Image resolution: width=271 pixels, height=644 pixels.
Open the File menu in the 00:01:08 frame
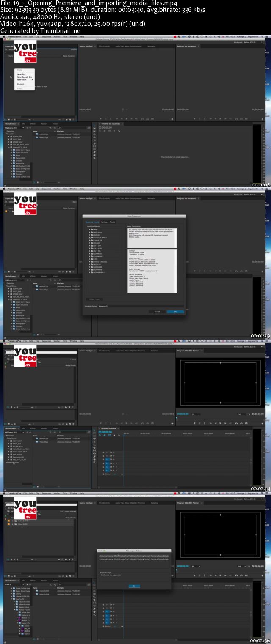tap(25, 37)
